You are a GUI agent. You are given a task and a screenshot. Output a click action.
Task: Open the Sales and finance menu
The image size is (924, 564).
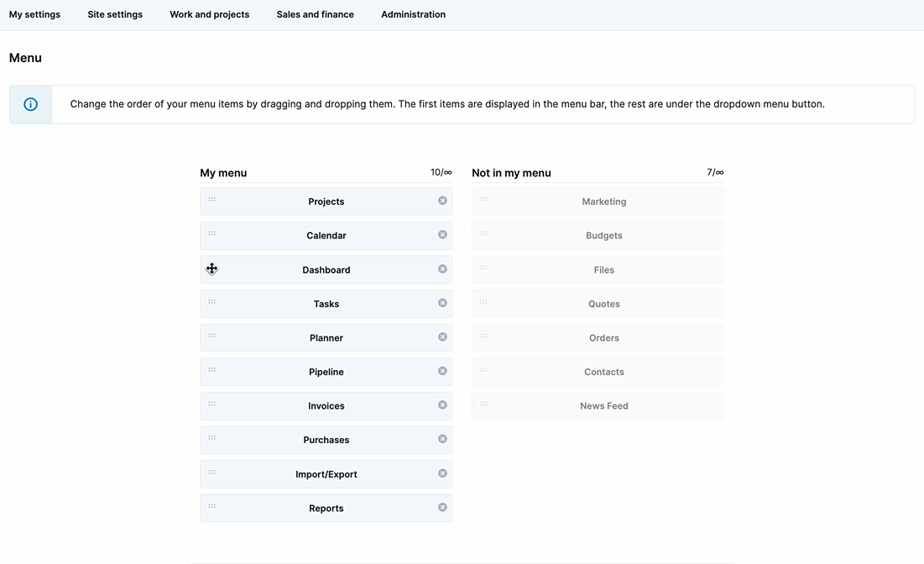(316, 14)
